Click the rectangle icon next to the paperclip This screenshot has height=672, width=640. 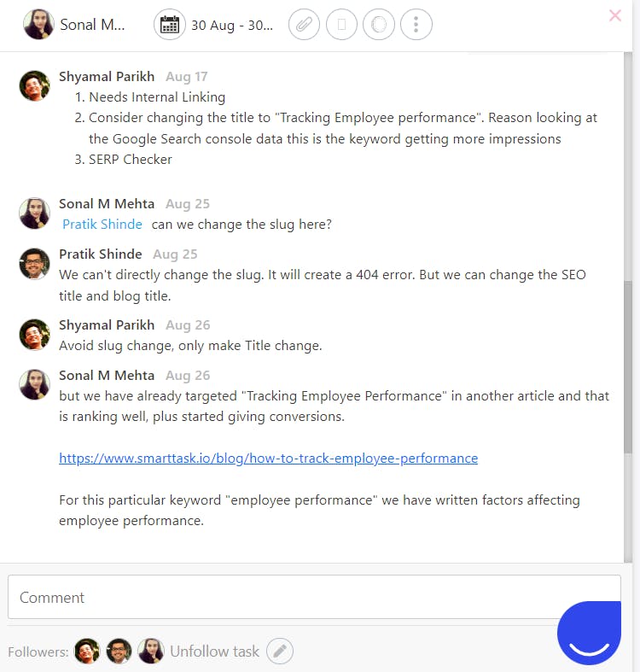click(x=341, y=25)
